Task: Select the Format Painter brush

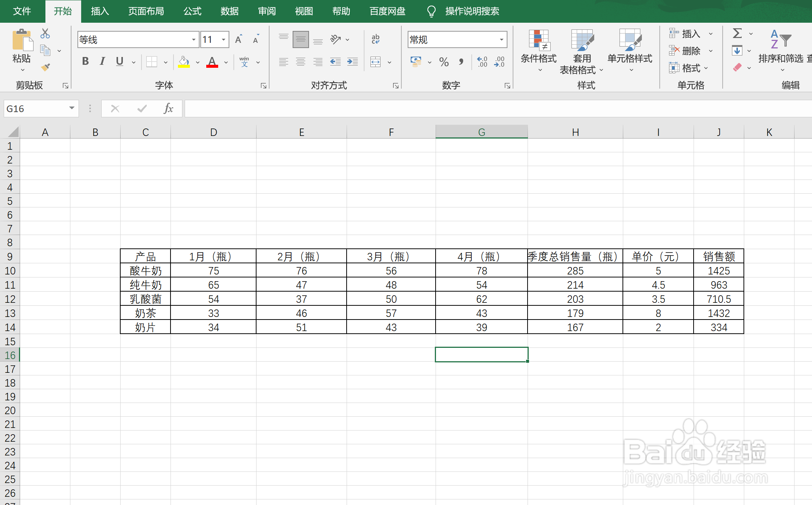Action: (x=45, y=67)
